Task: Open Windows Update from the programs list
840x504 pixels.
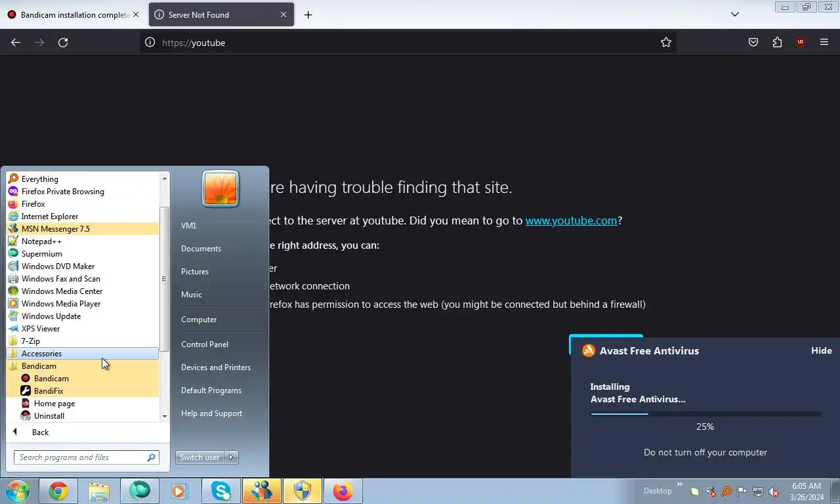Action: coord(82,316)
